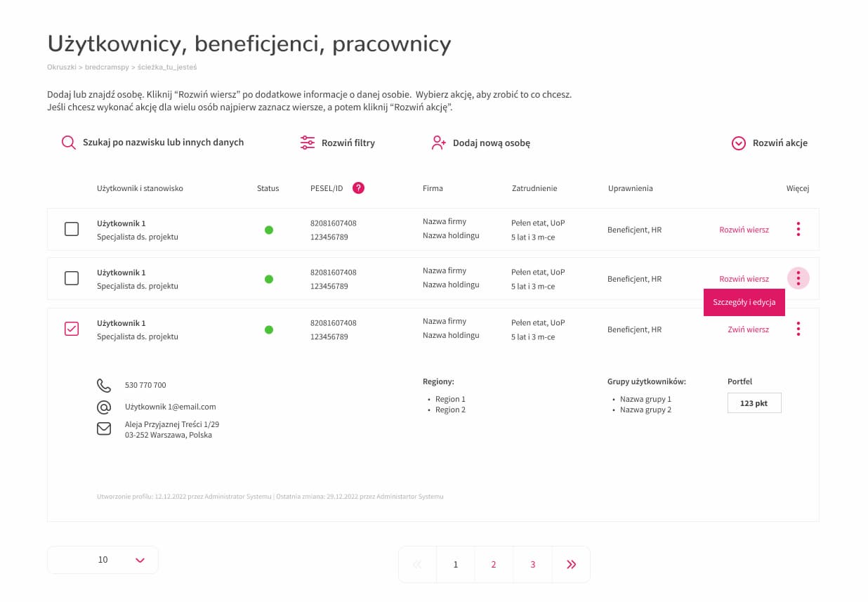Expand the Rozwiń akcje actions dropdown
This screenshot has height=602, width=868.
click(770, 143)
